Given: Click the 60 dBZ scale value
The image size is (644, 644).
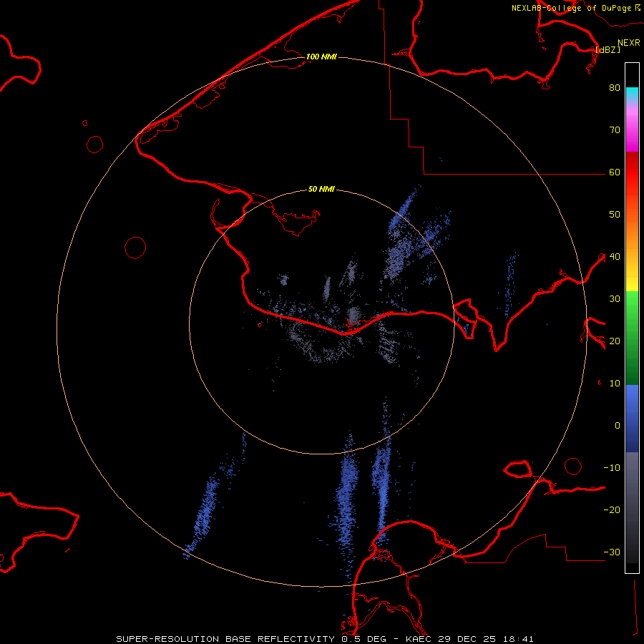Looking at the screenshot, I should pyautogui.click(x=615, y=172).
